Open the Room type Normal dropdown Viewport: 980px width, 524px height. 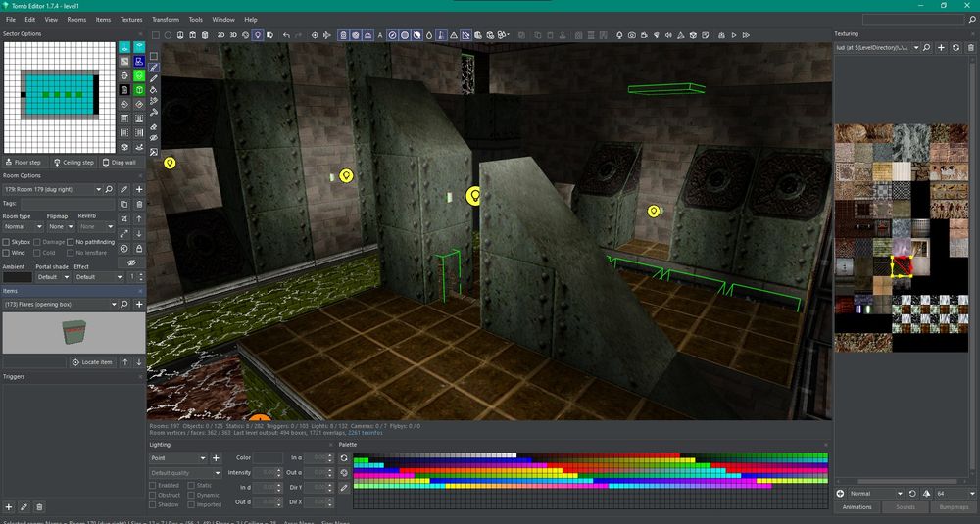tap(23, 226)
